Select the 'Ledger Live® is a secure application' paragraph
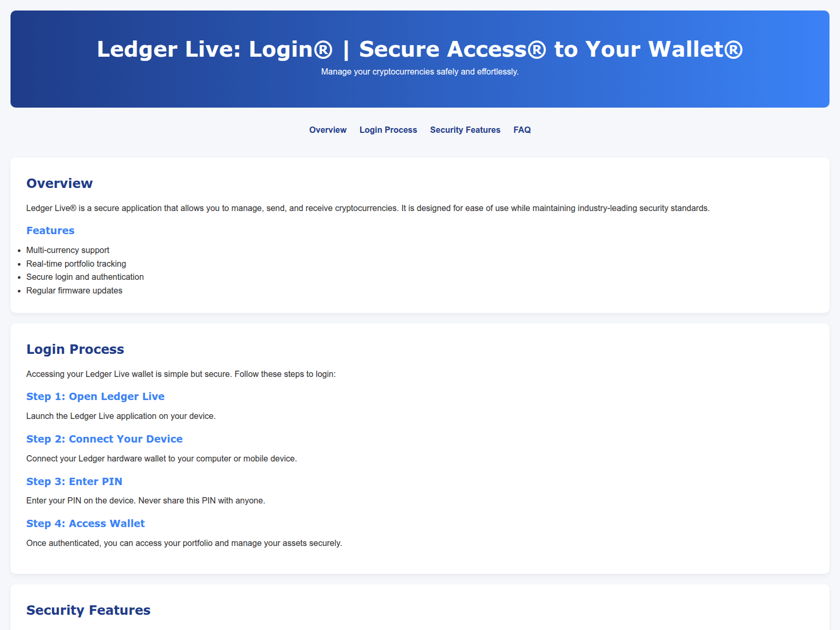Image resolution: width=840 pixels, height=630 pixels. point(368,208)
